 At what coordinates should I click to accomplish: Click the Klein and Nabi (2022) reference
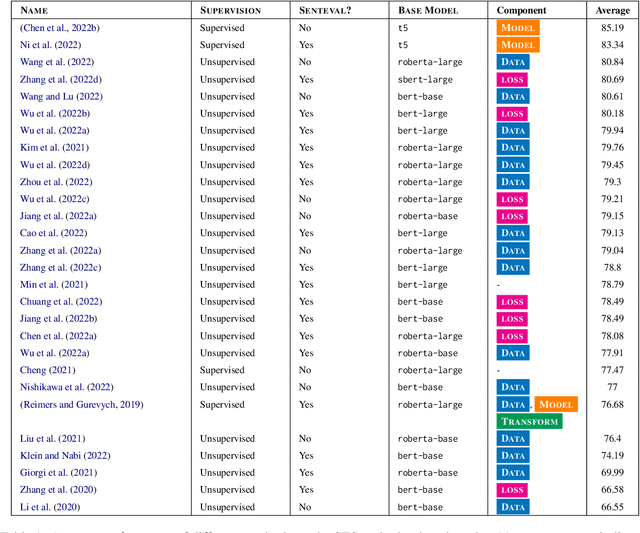click(x=65, y=456)
